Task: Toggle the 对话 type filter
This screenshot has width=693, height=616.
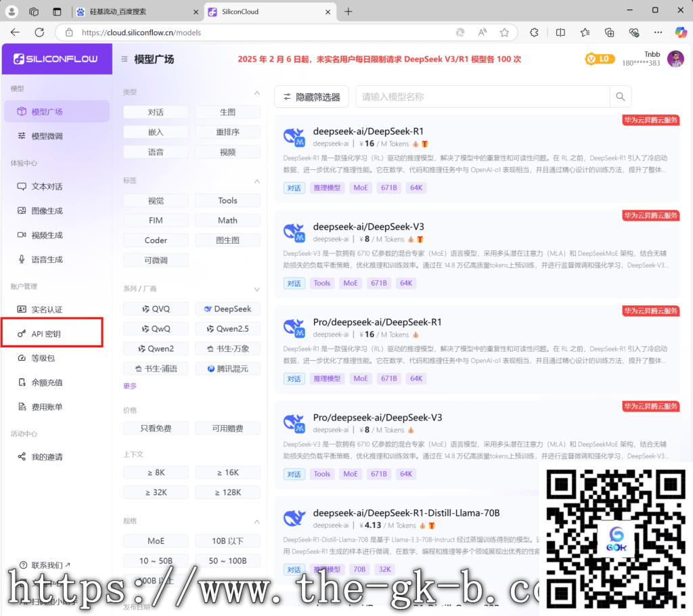Action: pyautogui.click(x=156, y=112)
